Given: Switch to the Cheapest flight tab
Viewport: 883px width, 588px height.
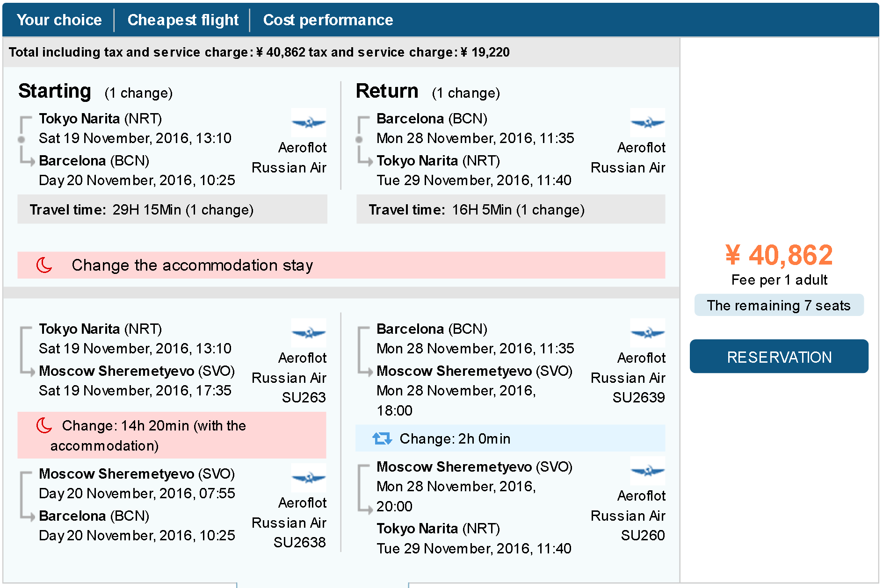Looking at the screenshot, I should click(183, 20).
